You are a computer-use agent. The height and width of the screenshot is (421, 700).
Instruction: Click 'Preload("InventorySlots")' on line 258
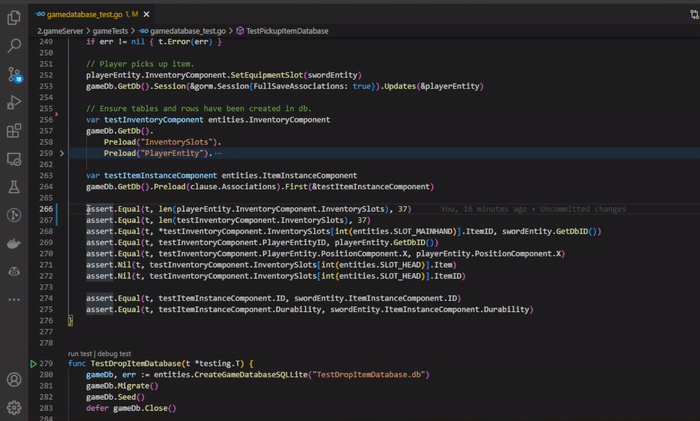[160, 142]
